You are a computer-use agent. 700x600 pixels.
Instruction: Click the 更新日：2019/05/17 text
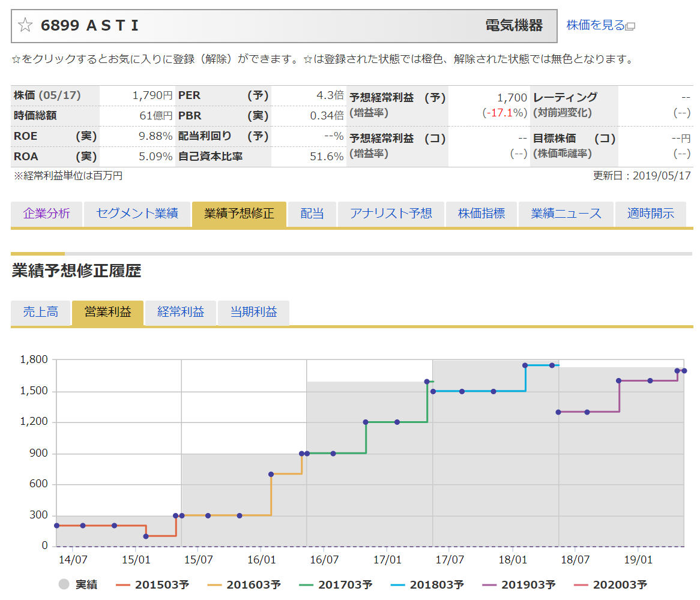click(x=642, y=176)
